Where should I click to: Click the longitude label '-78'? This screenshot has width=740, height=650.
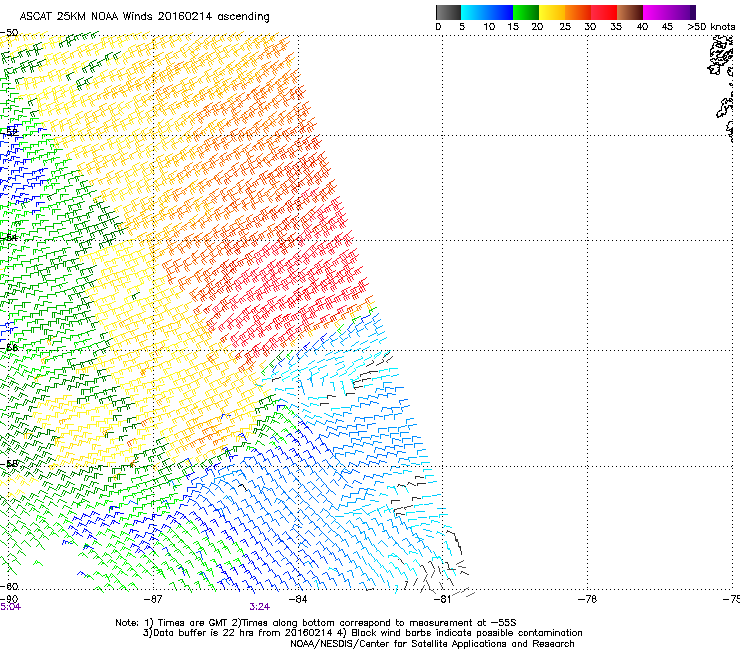click(x=587, y=599)
